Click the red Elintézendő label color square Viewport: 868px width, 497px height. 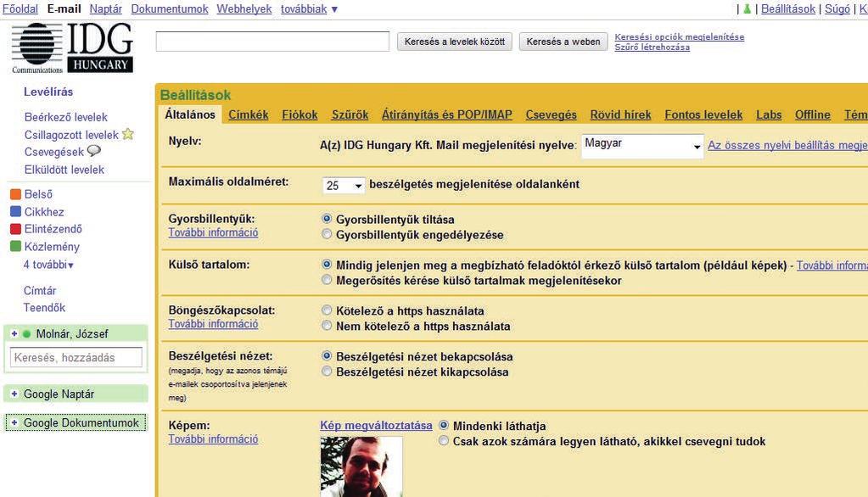[x=15, y=229]
